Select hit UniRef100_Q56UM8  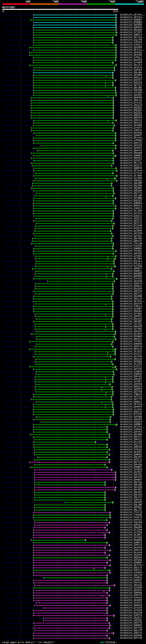[131, 540]
